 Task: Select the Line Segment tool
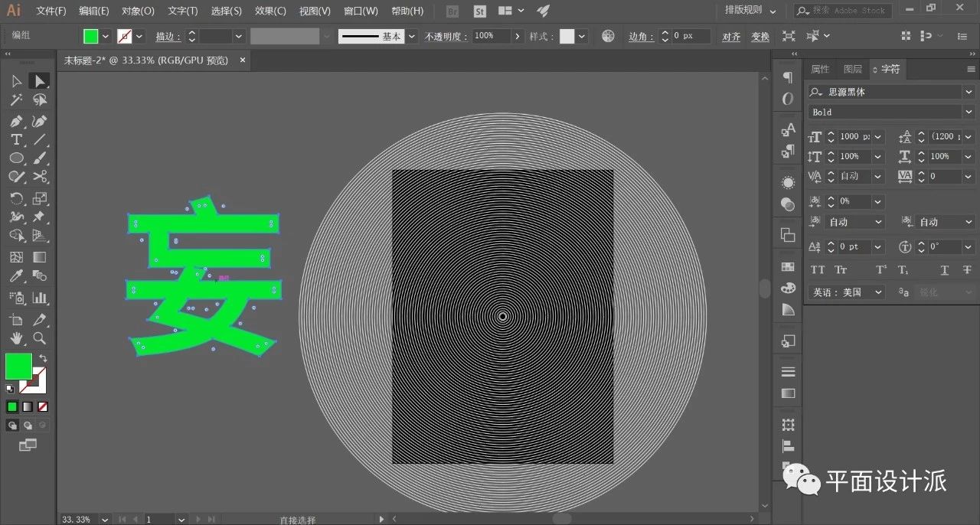pos(40,139)
